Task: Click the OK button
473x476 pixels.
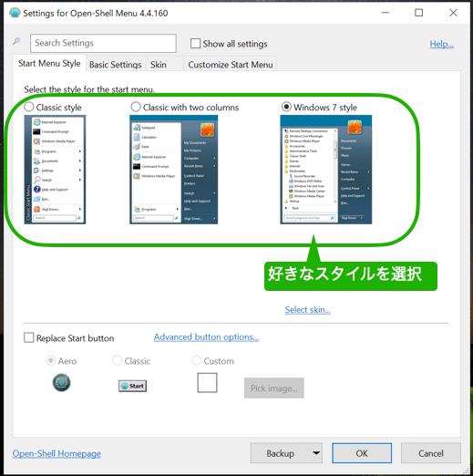Action: [x=362, y=453]
